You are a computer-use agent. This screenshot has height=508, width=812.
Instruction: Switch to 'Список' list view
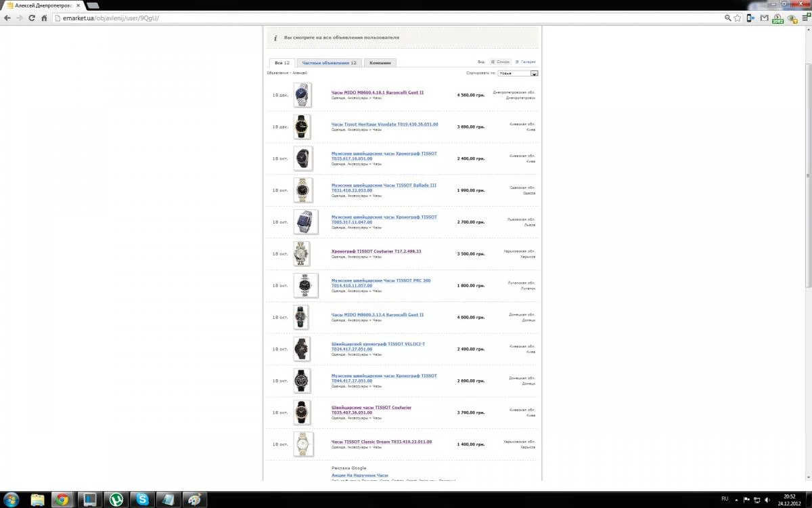(500, 62)
